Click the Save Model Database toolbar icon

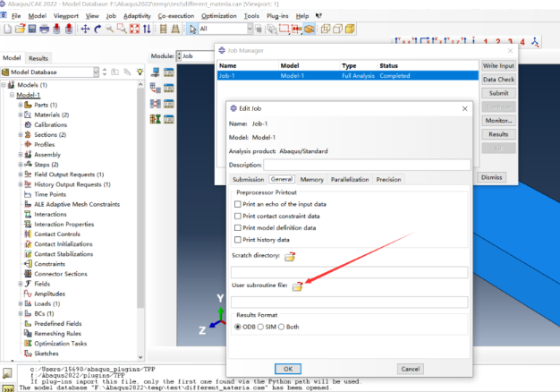click(31, 29)
